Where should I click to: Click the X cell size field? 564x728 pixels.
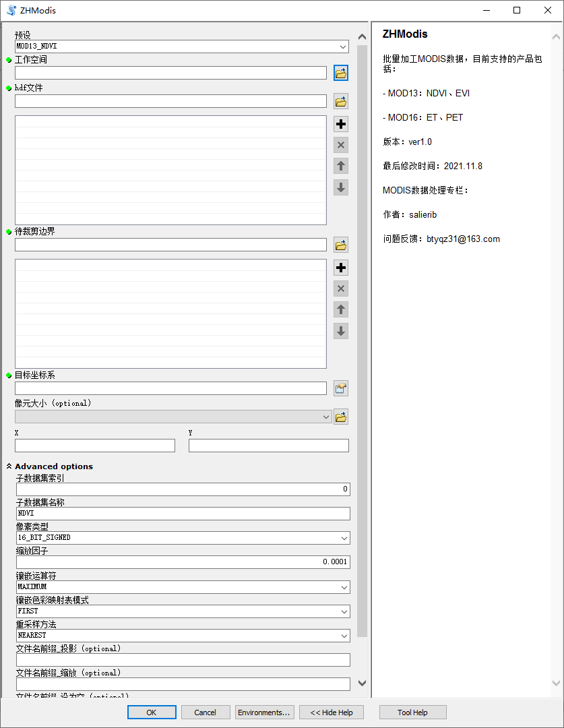click(x=95, y=446)
